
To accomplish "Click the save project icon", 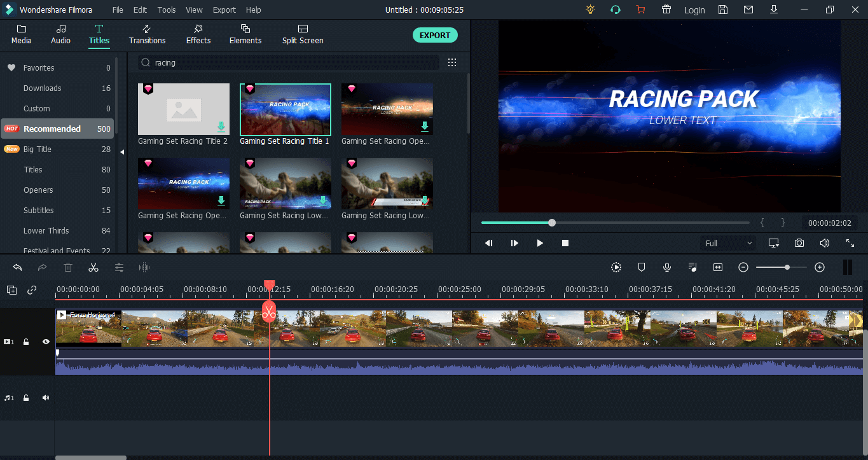I will (x=723, y=10).
